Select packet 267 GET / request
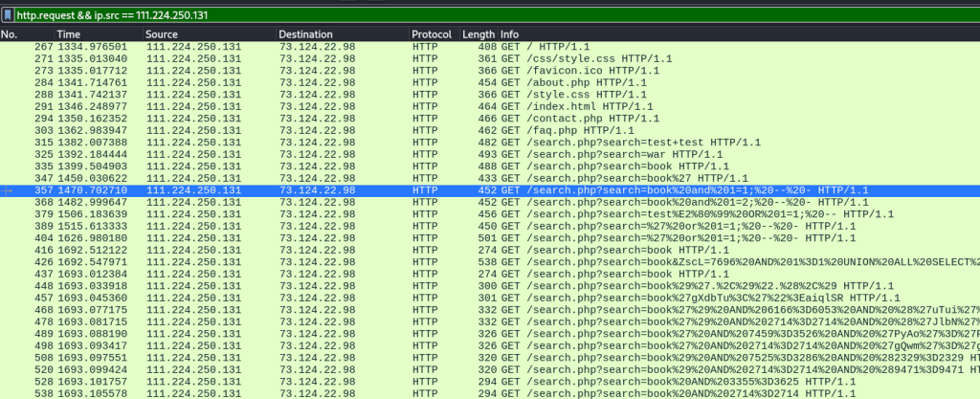Viewport: 980px width, 399px height. 479,46
